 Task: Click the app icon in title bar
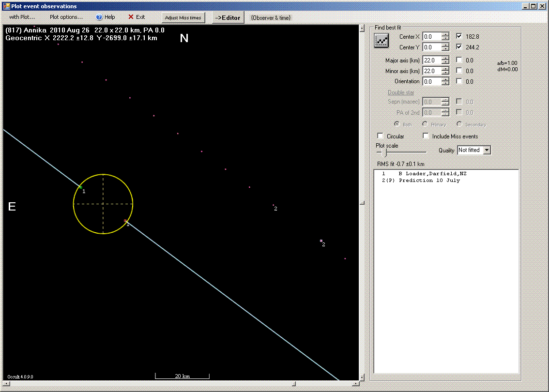coord(6,6)
